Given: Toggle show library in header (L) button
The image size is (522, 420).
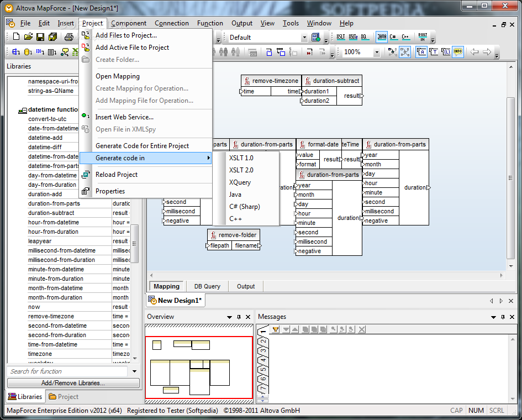Looking at the screenshot, I should point(446,52).
